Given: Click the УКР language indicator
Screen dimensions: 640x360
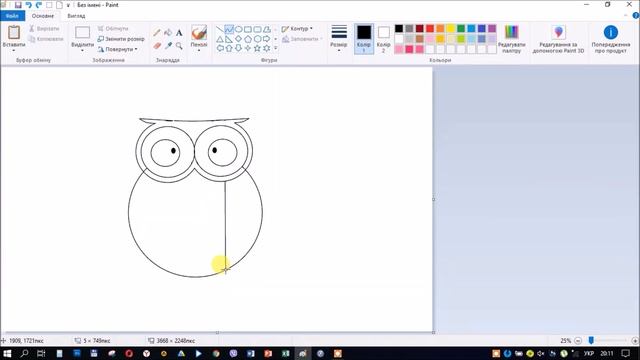Looking at the screenshot, I should pyautogui.click(x=589, y=353).
